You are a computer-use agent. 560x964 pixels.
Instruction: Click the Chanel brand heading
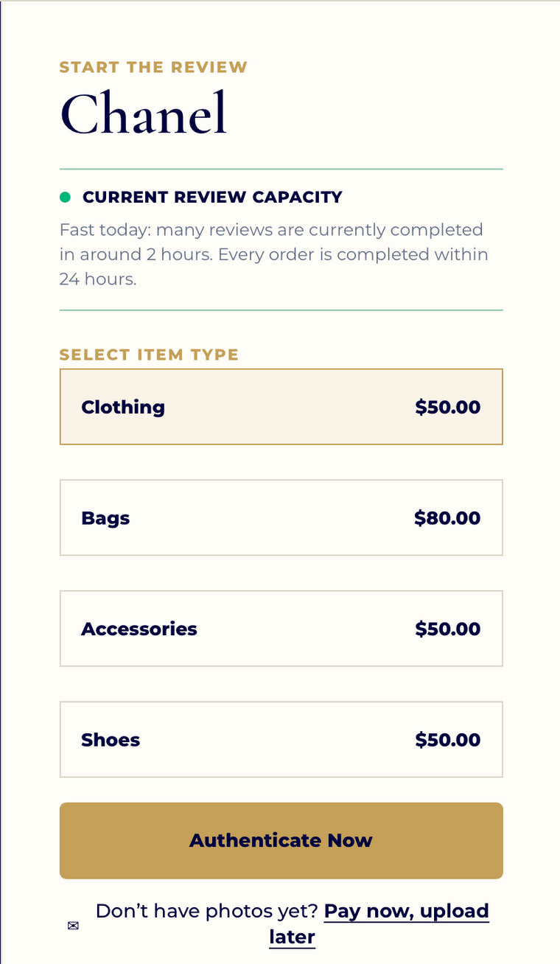tap(144, 113)
